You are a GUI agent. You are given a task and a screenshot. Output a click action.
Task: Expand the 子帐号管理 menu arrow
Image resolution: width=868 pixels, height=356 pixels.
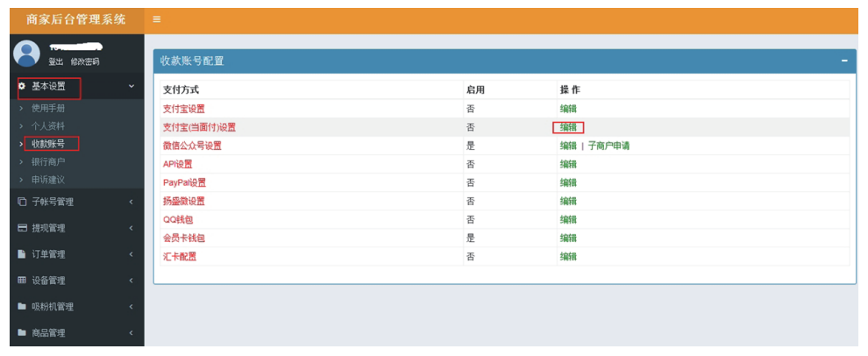(x=132, y=202)
